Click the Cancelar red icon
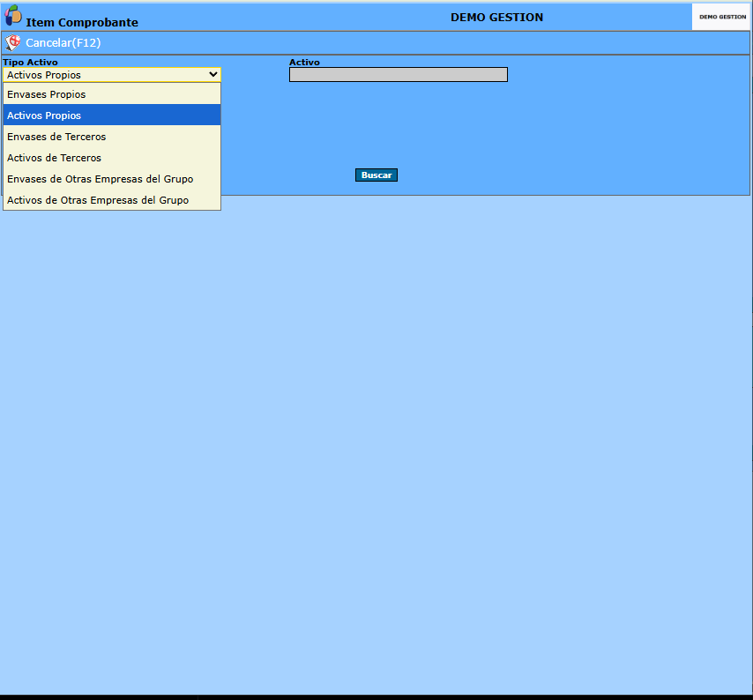The width and height of the screenshot is (753, 700). tap(13, 42)
